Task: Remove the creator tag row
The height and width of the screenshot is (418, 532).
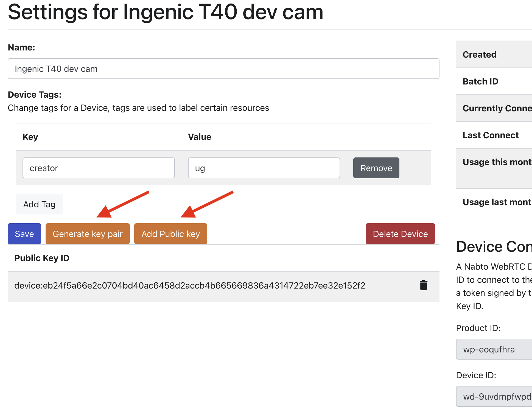Action: pos(376,168)
